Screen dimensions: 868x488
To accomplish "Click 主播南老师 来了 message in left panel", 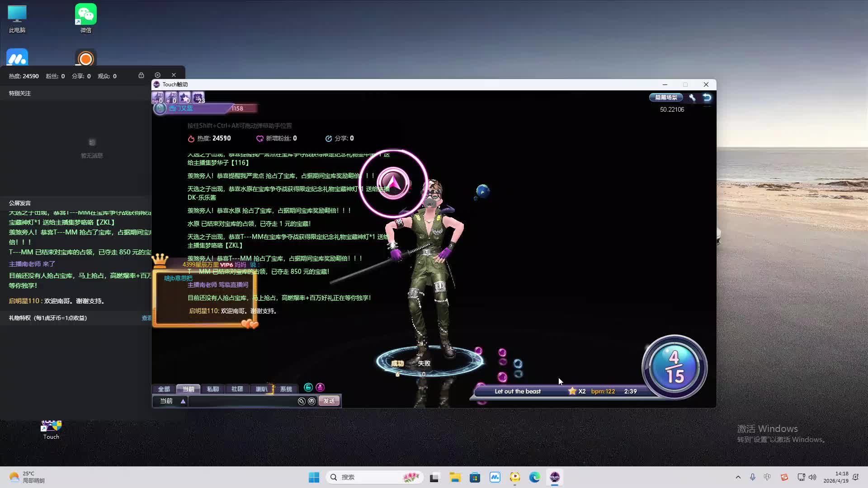I will point(32,264).
